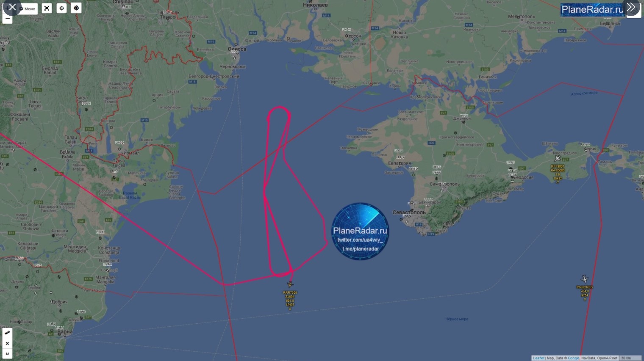644x361 pixels.
Task: Center map with the crosshair locate icon
Action: [x=62, y=8]
